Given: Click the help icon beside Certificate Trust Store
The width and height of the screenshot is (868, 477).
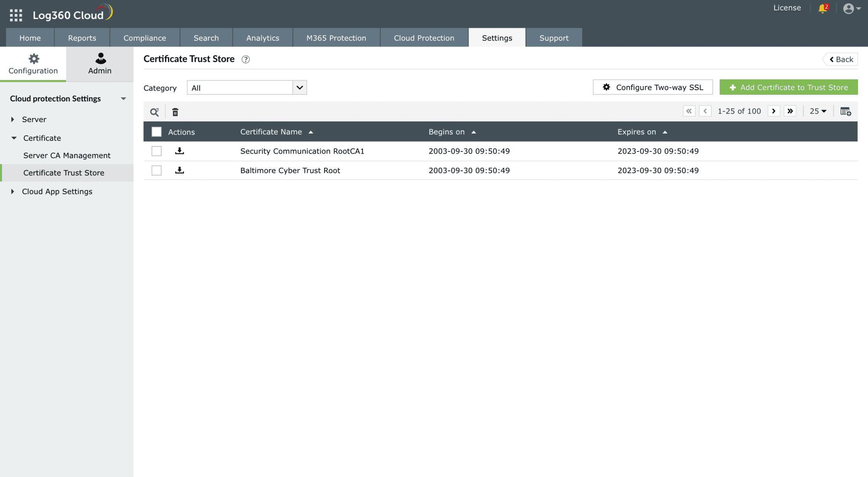Looking at the screenshot, I should [x=246, y=59].
